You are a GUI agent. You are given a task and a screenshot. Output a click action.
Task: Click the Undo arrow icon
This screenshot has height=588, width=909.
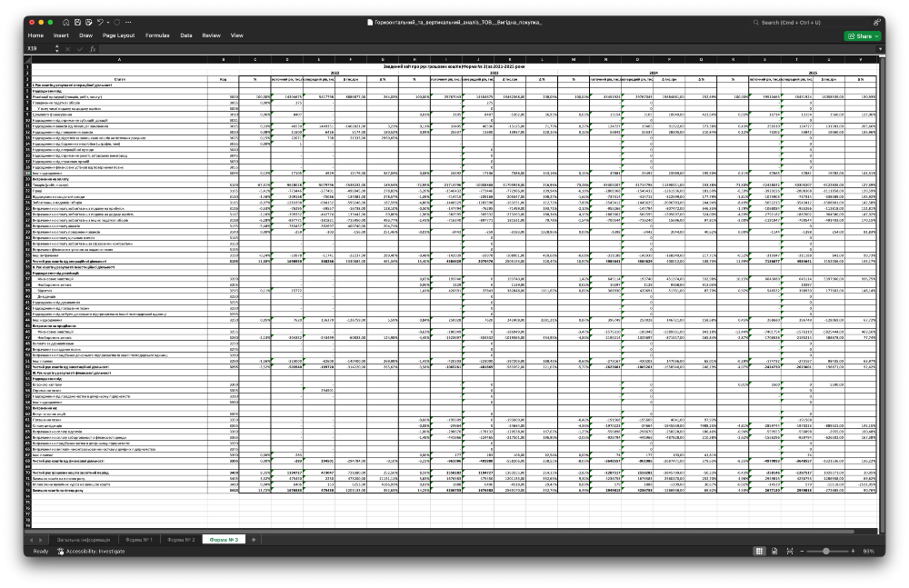(100, 22)
